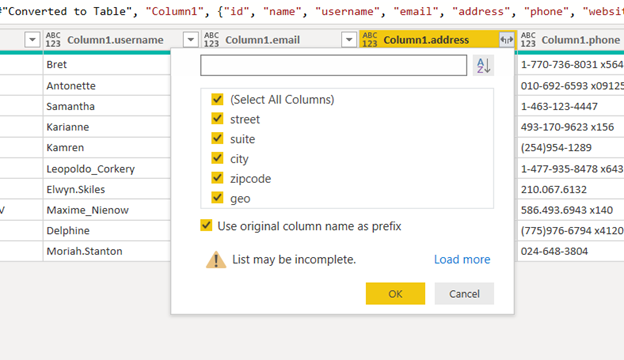Click the phone cell '(254)954-1289'
The image size is (624, 360).
[x=571, y=148]
